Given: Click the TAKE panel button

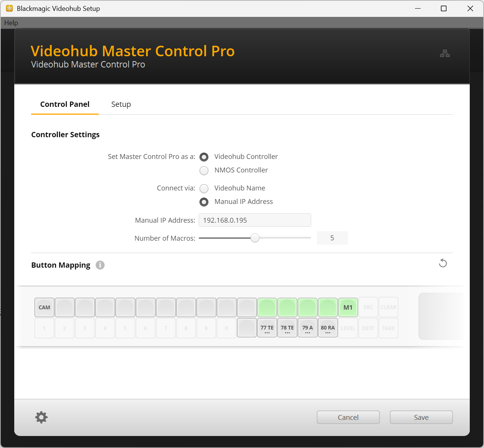Looking at the screenshot, I should pos(389,328).
